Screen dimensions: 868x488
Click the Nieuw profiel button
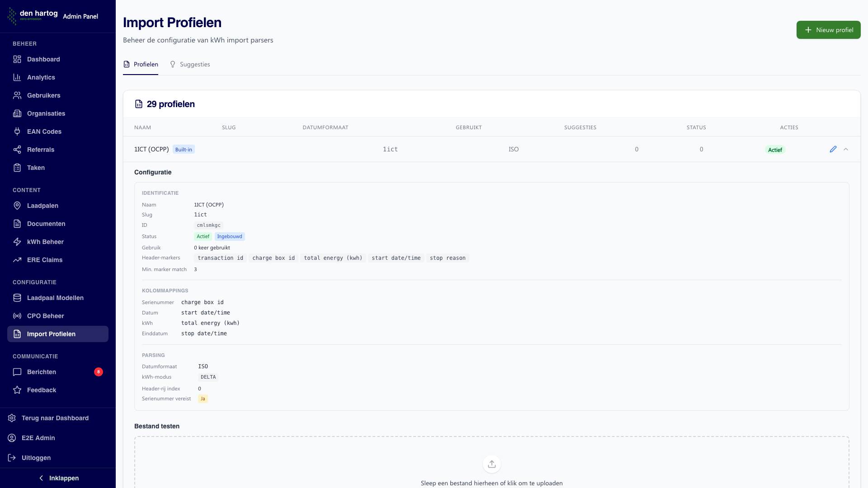[x=828, y=30]
